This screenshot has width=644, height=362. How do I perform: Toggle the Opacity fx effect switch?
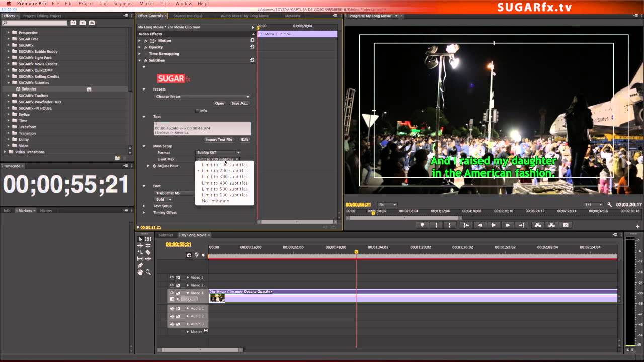(146, 47)
